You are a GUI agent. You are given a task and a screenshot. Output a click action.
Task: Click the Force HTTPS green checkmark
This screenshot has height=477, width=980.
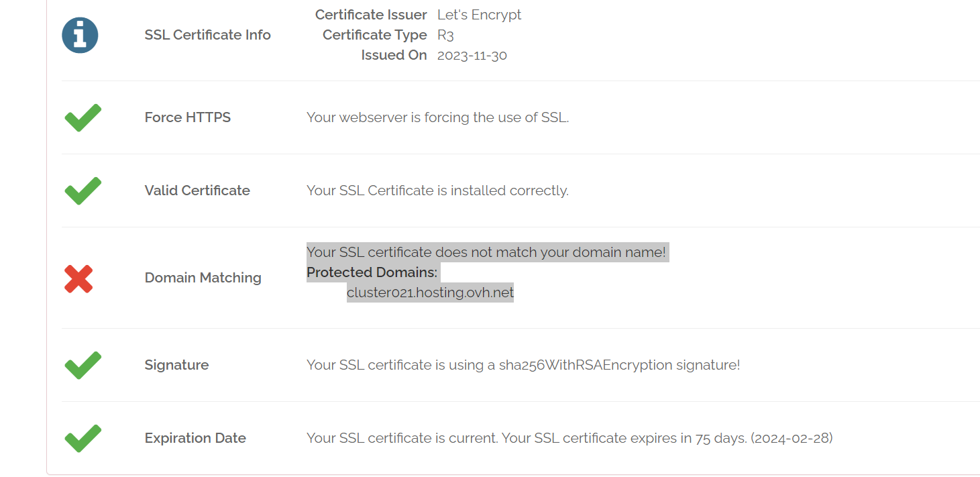[83, 117]
